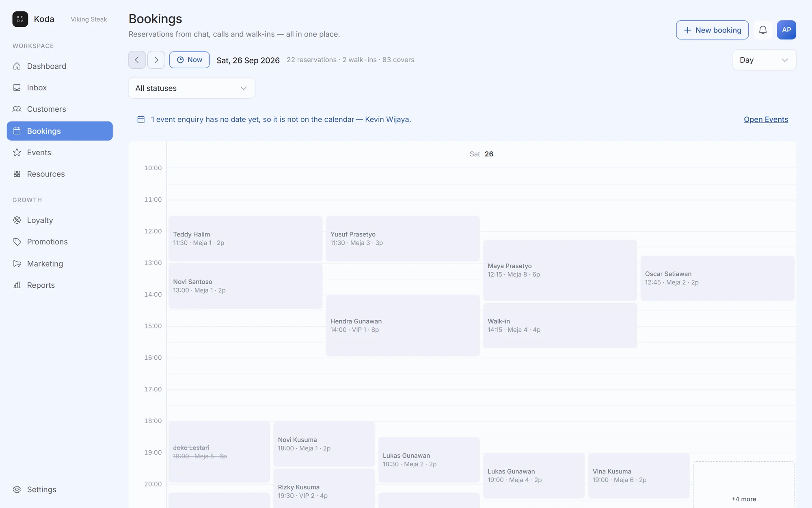This screenshot has height=508, width=812.
Task: Open the AP user avatar
Action: 786,30
